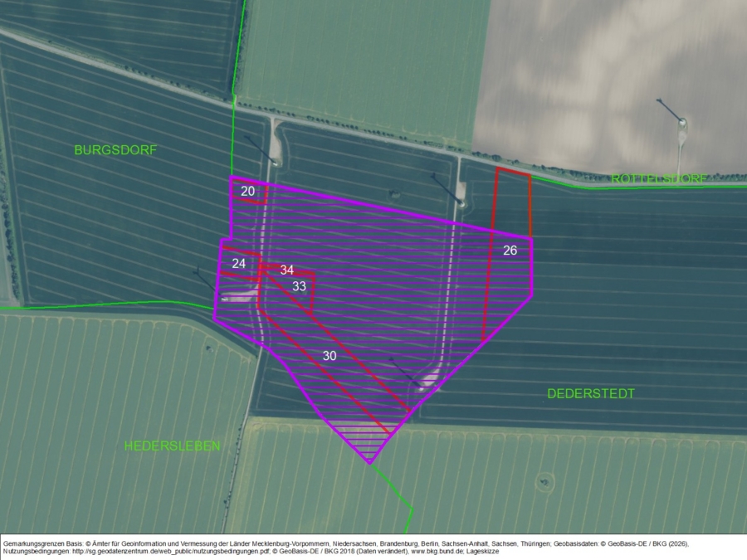Click the striped triangle at purple zone's tip
The width and height of the screenshot is (747, 560).
click(368, 440)
